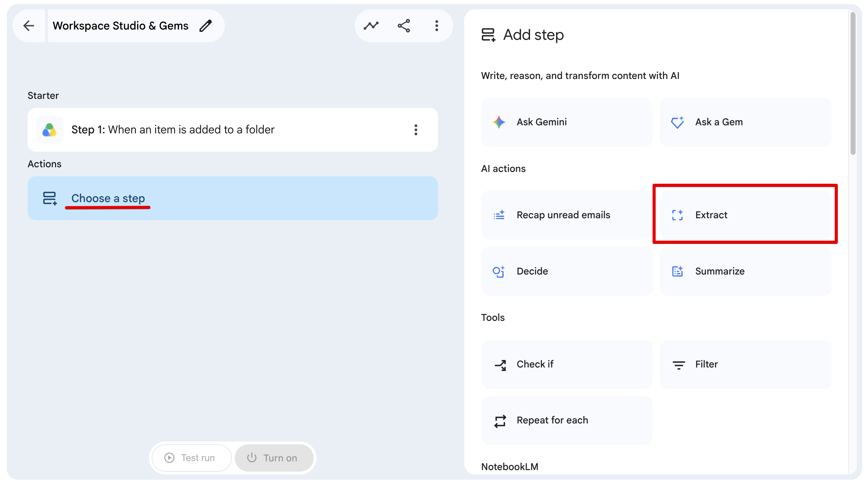This screenshot has height=485, width=868.
Task: Select the Summarize AI action
Action: (745, 271)
